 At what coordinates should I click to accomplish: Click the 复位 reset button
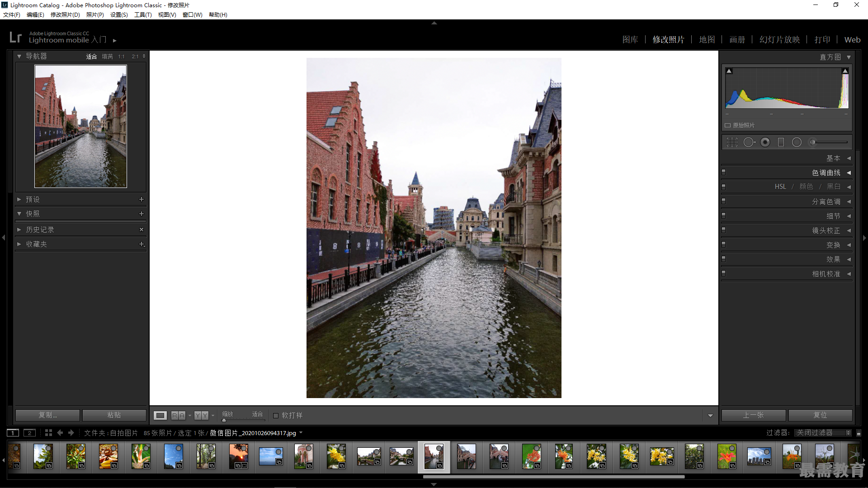click(x=821, y=415)
